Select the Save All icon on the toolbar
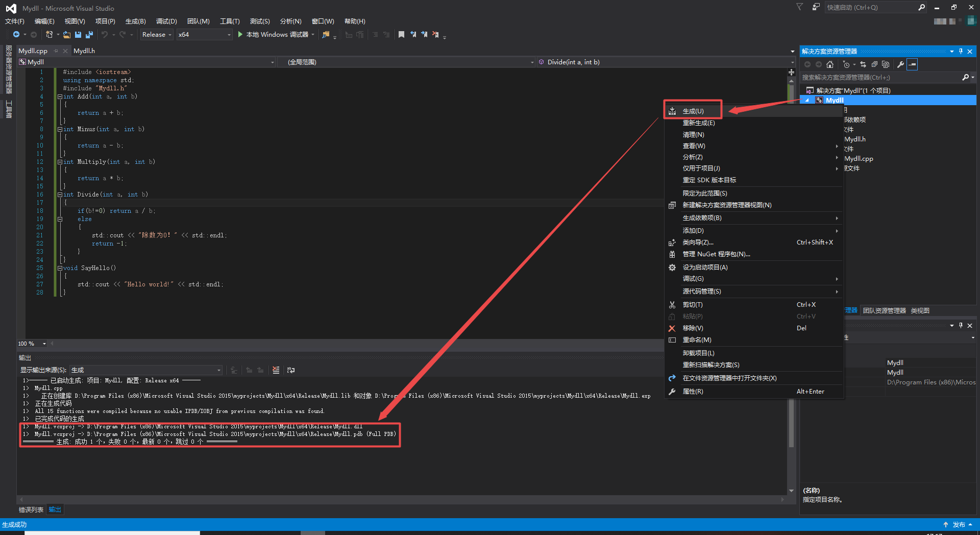This screenshot has width=980, height=535. [x=89, y=34]
